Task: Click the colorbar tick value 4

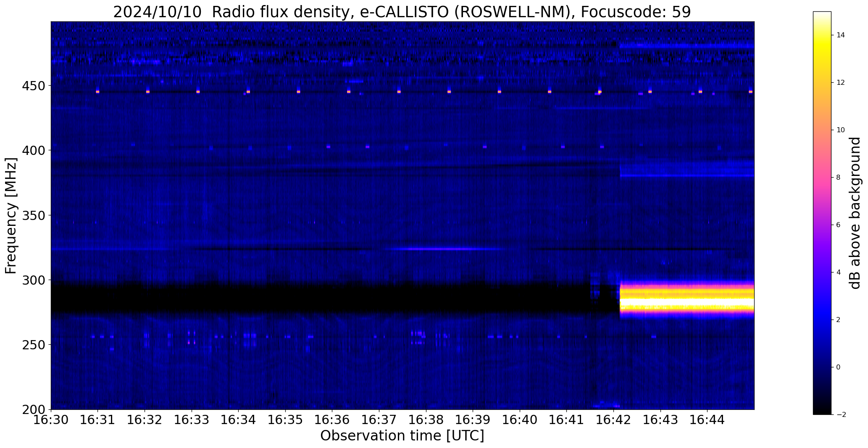Action: click(839, 272)
